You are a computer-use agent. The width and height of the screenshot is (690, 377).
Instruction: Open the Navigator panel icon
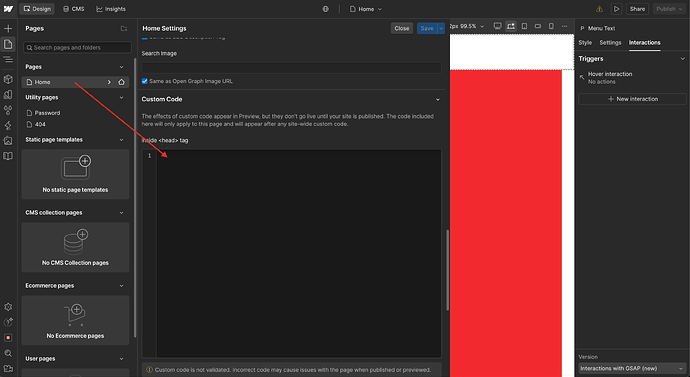8,59
